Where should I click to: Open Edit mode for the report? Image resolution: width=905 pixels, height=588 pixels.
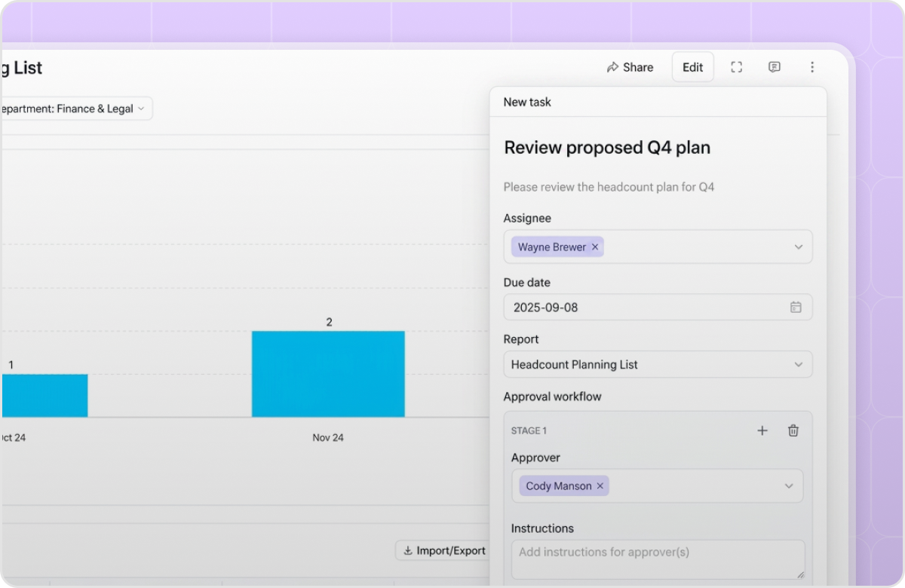point(692,67)
